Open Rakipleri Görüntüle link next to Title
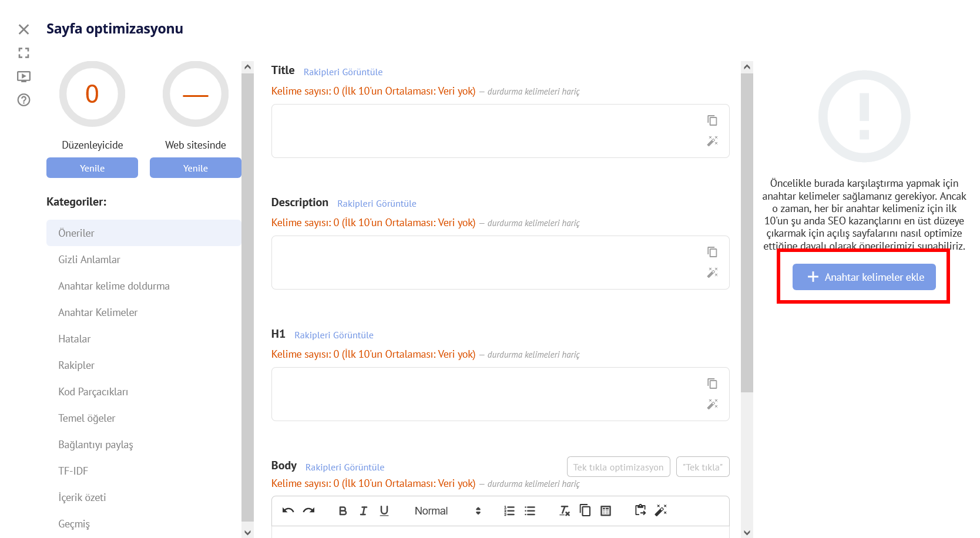The image size is (980, 538). (x=343, y=72)
